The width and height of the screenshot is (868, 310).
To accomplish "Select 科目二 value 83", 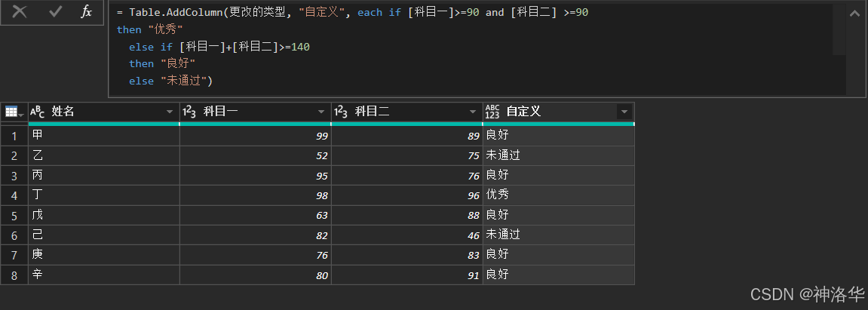I will tap(407, 255).
